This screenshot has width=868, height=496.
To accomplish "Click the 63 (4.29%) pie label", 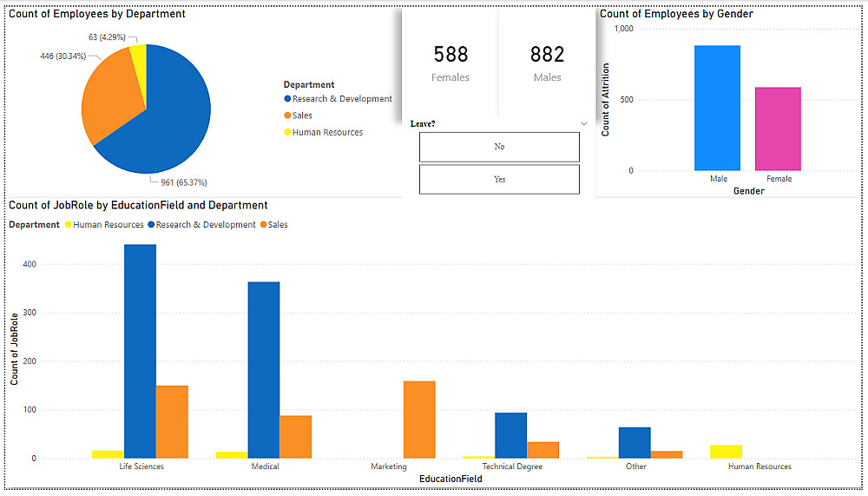I will pos(107,37).
